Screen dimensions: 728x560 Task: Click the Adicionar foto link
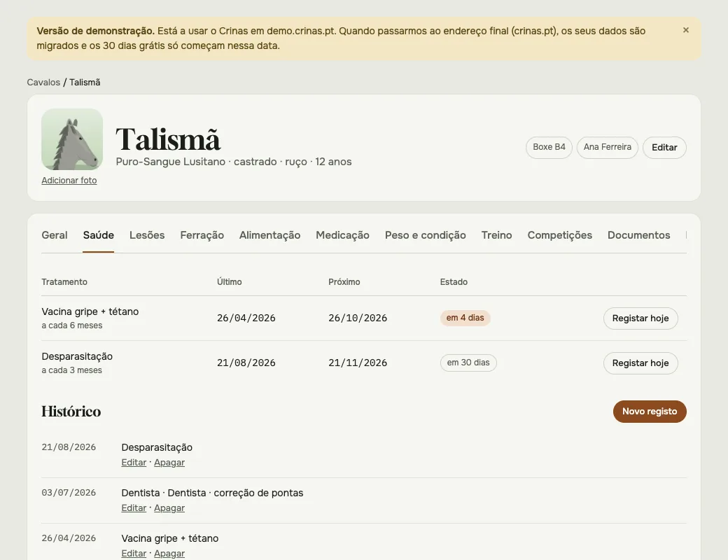pyautogui.click(x=69, y=180)
